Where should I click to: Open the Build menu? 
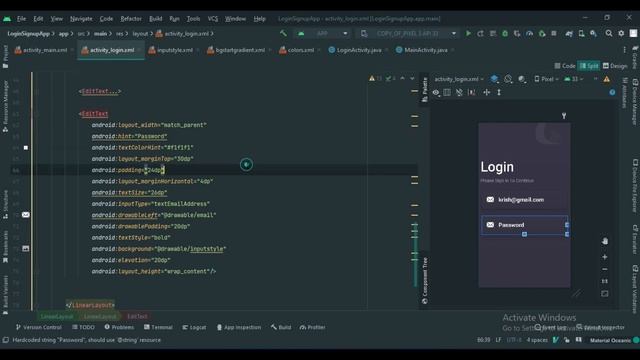(156, 19)
